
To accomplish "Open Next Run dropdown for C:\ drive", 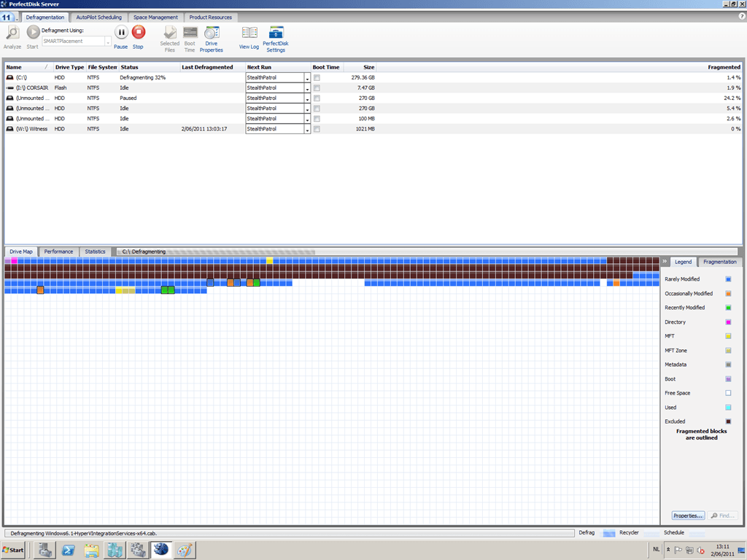I will [307, 77].
